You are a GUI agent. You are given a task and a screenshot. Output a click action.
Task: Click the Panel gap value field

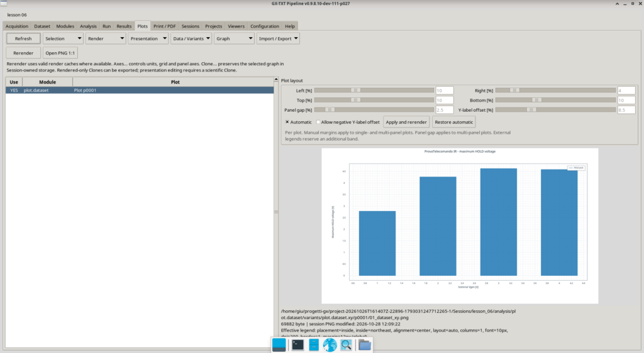tap(445, 111)
